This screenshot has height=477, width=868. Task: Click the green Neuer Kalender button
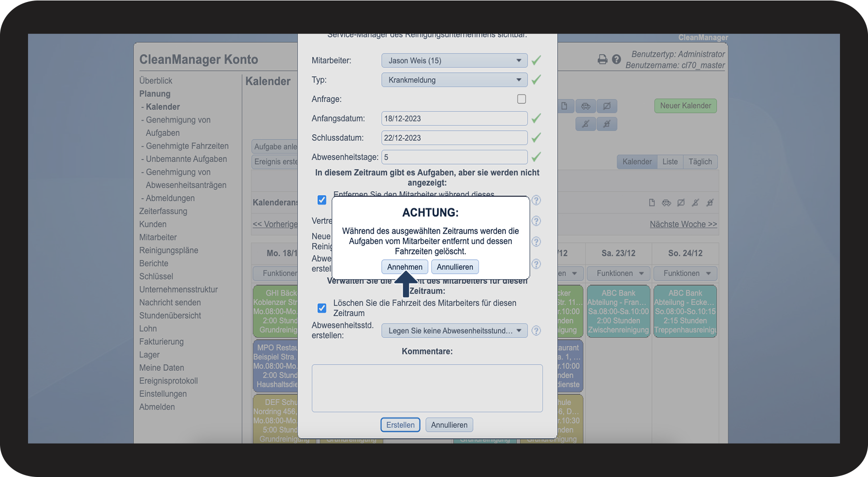point(685,106)
